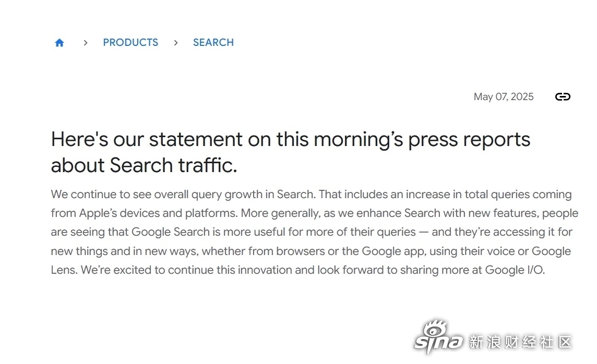Click the 新浪财经社区 watermark text
The image size is (597, 364).
coord(520,342)
